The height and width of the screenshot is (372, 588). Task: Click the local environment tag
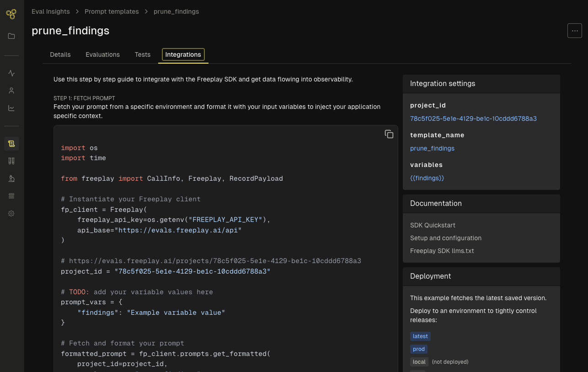pos(419,362)
